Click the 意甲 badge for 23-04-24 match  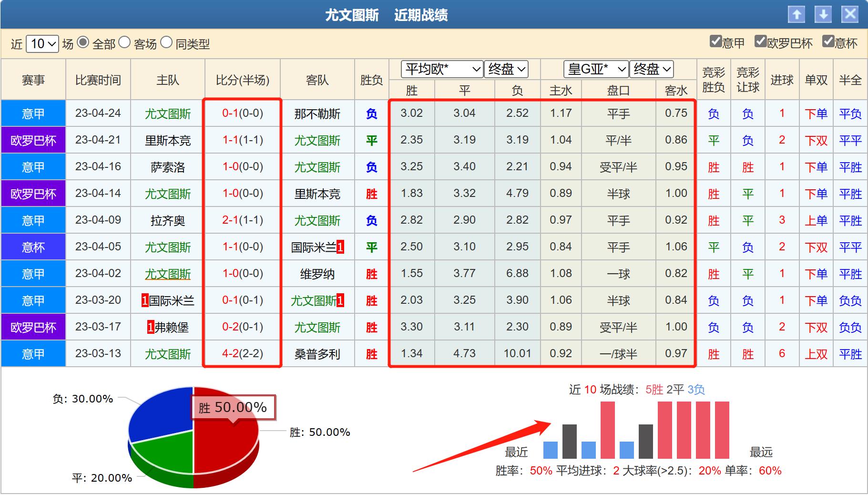click(x=33, y=113)
